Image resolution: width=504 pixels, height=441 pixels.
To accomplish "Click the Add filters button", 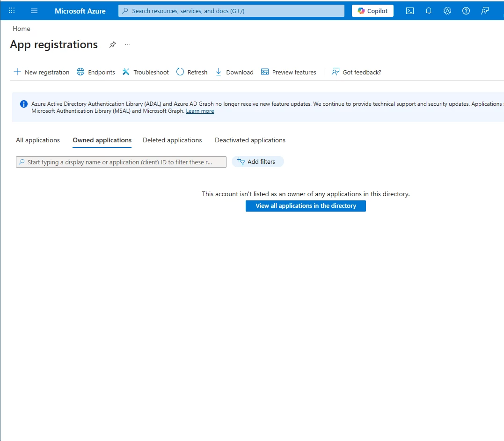I will (x=257, y=162).
